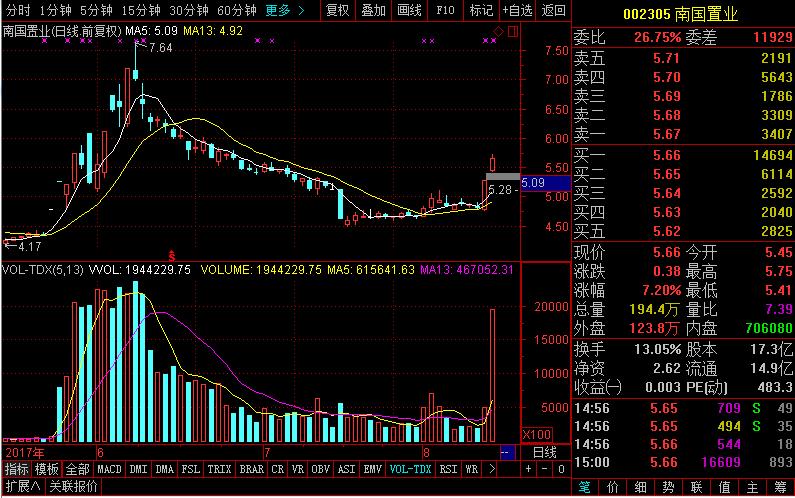
Task: Switch to the DMI indicator
Action: (x=138, y=469)
